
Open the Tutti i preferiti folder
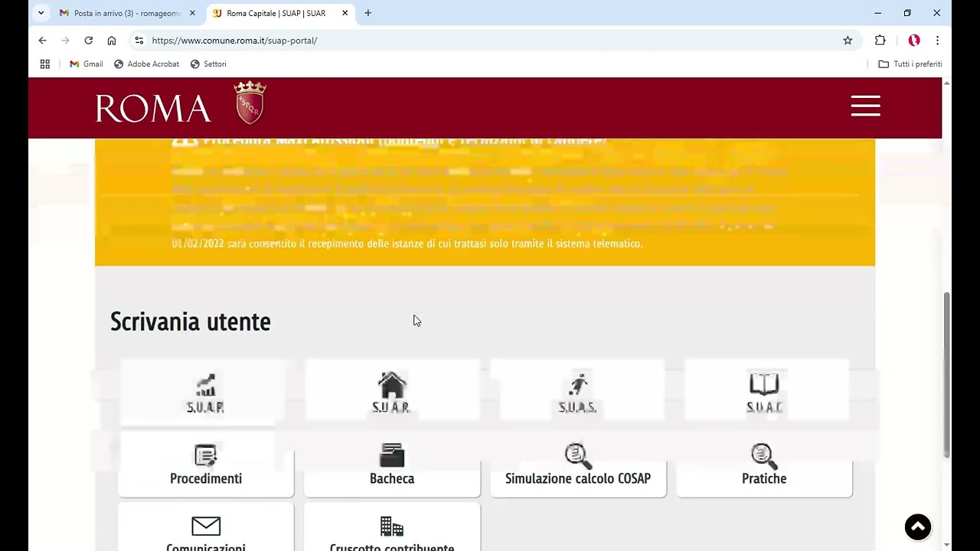point(910,64)
